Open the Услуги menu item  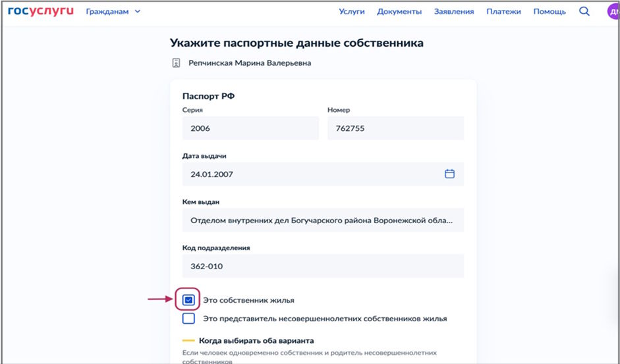coord(352,11)
